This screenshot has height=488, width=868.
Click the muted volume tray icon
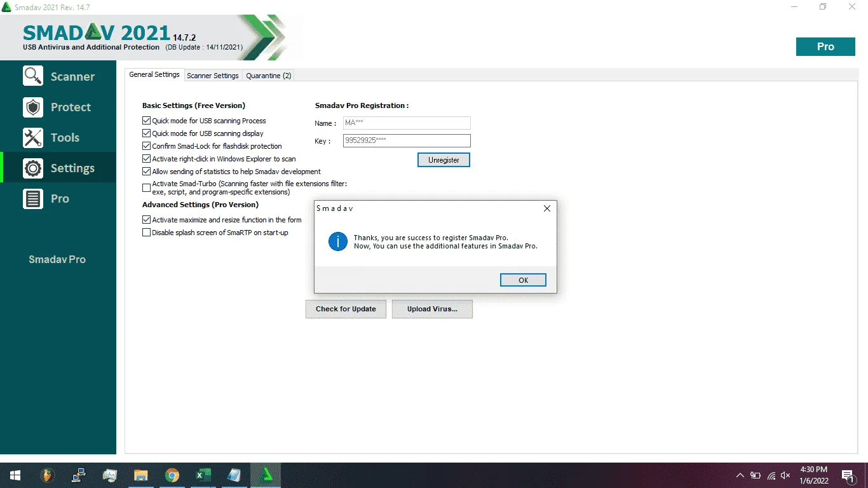pyautogui.click(x=786, y=475)
